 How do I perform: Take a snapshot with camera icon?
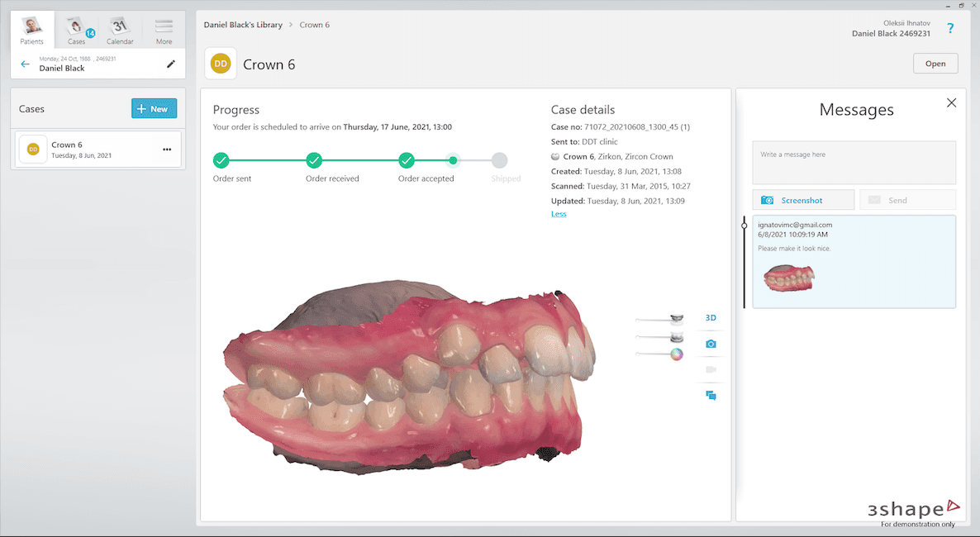pos(711,344)
